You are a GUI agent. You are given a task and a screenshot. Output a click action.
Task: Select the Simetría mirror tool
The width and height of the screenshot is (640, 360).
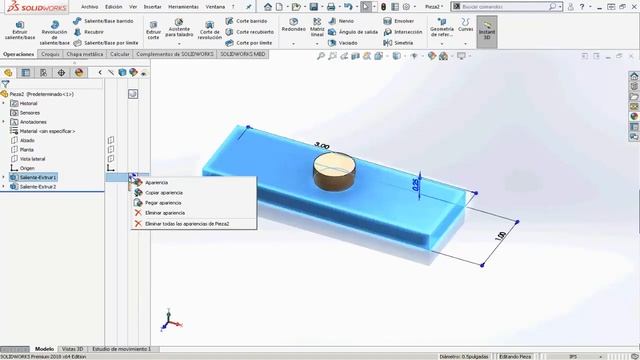[398, 43]
